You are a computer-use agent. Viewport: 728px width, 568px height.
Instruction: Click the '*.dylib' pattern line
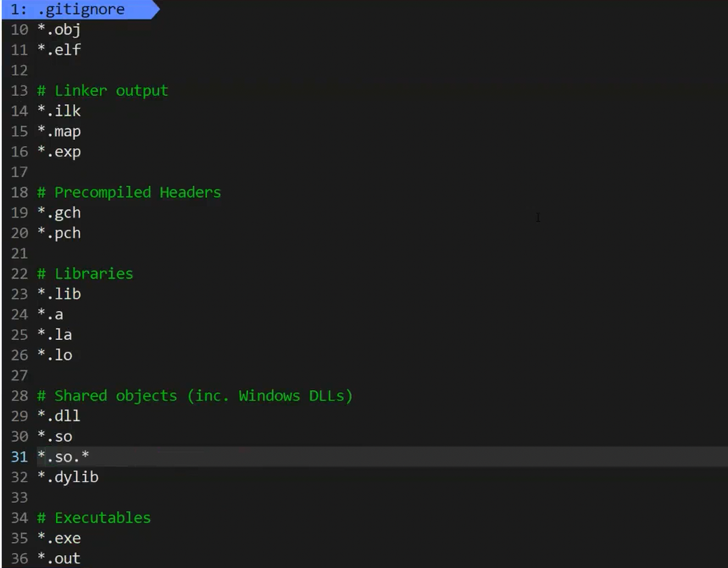tap(68, 477)
